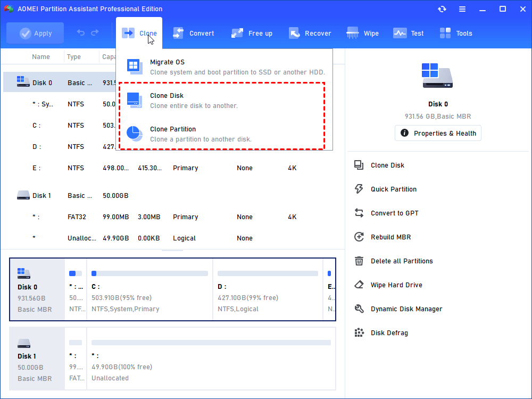Click the Convert toolbar icon

click(178, 33)
